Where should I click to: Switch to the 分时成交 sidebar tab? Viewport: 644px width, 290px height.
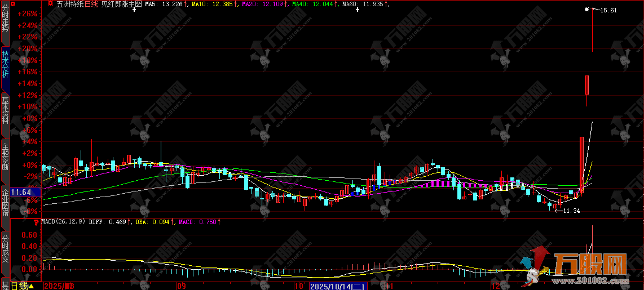coord(5,248)
